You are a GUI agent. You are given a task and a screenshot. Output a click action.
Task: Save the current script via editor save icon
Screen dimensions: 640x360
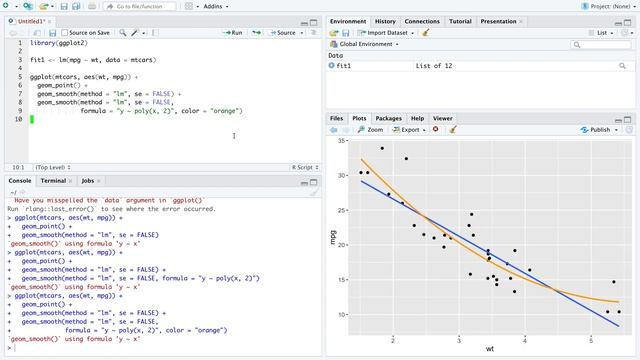pos(52,33)
